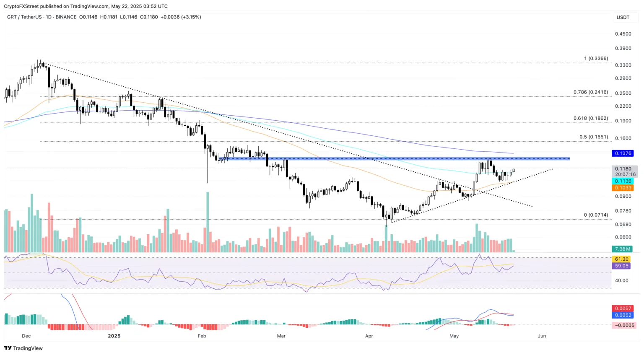This screenshot has width=644, height=355.
Task: Click the Fibonacci 1 (0.3366) level label
Action: pos(596,59)
